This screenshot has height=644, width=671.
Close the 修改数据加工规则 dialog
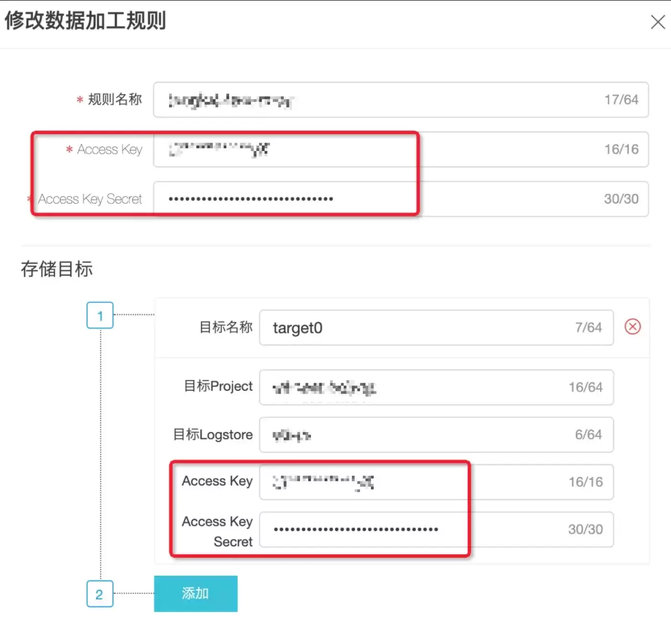tap(658, 22)
